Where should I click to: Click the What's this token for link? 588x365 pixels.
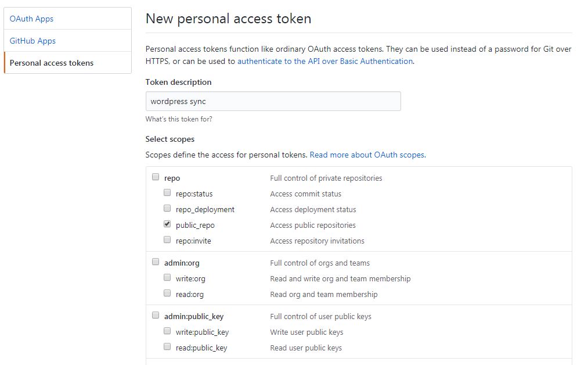(x=179, y=118)
